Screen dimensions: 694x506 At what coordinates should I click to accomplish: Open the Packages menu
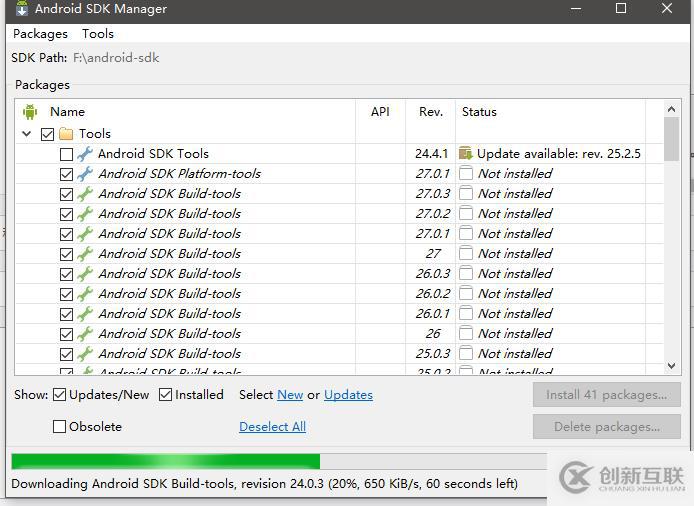point(40,34)
